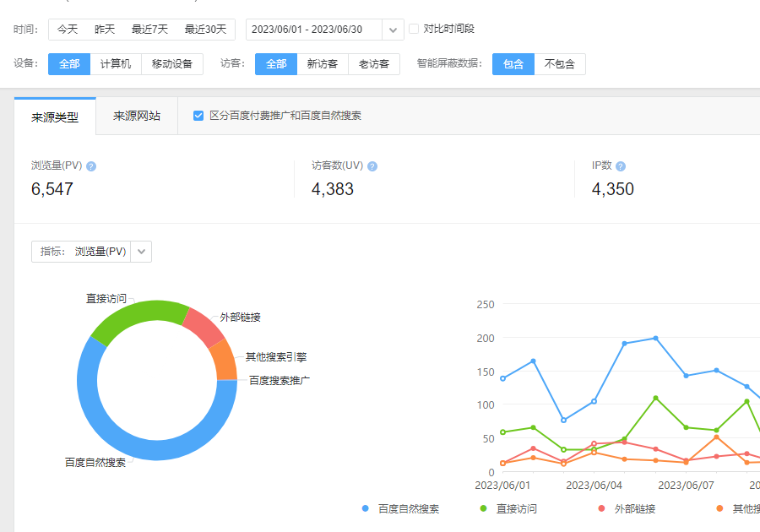Image resolution: width=760 pixels, height=532 pixels.
Task: Switch to 来源类型 tab
Action: click(x=55, y=117)
